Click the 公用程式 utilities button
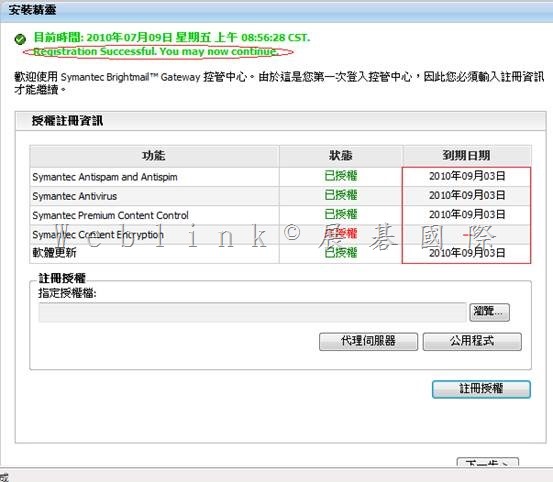This screenshot has height=482, width=553. (x=472, y=341)
